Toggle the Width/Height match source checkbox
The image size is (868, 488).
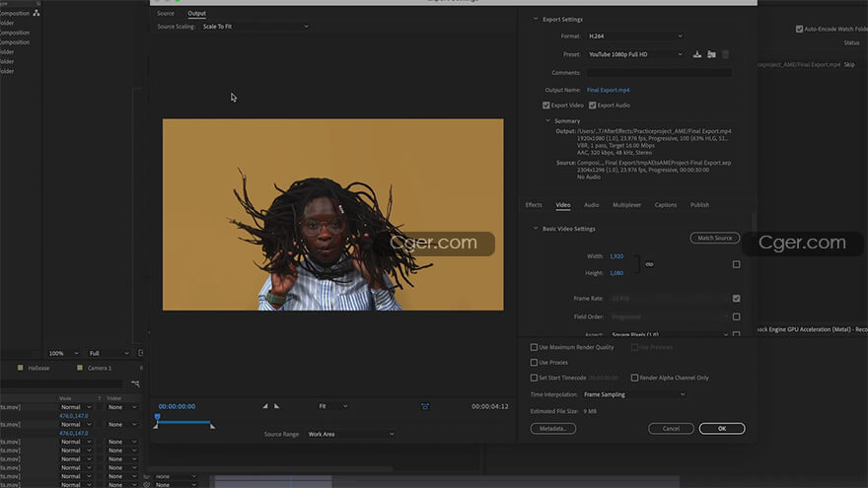point(736,264)
